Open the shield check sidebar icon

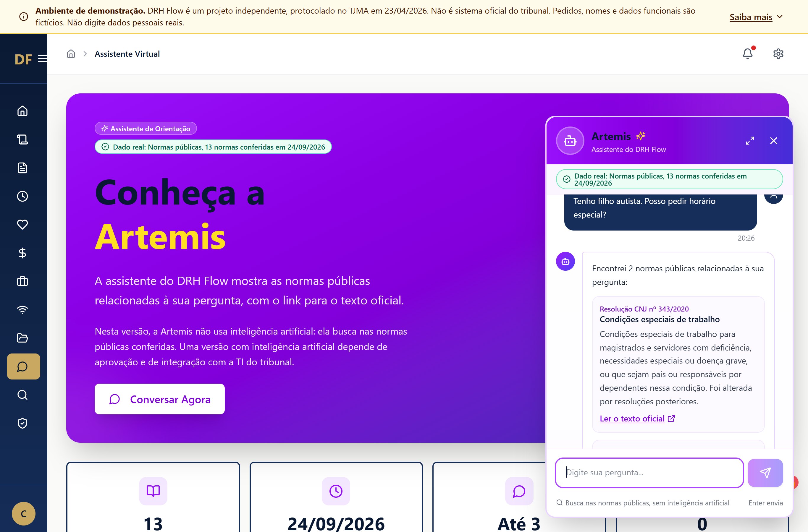[x=22, y=423]
